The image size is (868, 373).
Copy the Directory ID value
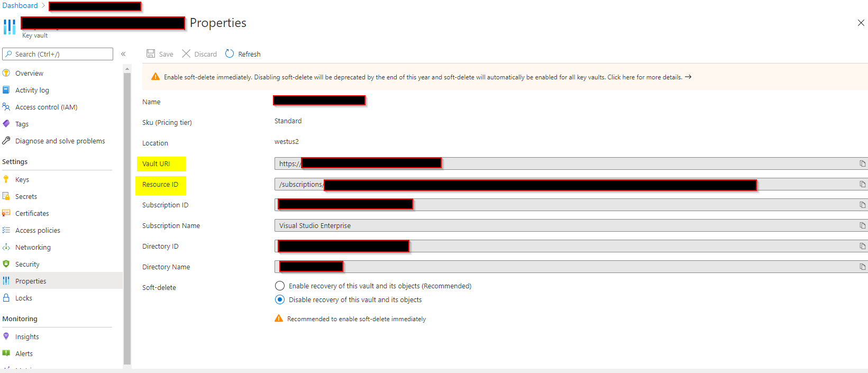862,247
